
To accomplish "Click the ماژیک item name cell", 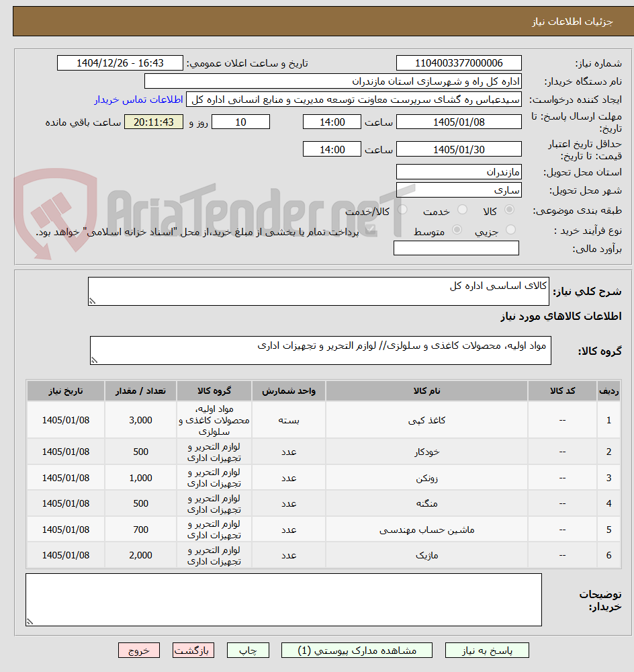I will [x=426, y=556].
